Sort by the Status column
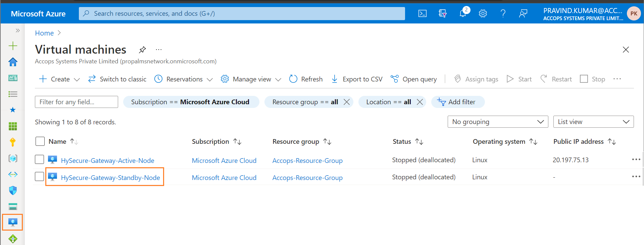 point(408,141)
